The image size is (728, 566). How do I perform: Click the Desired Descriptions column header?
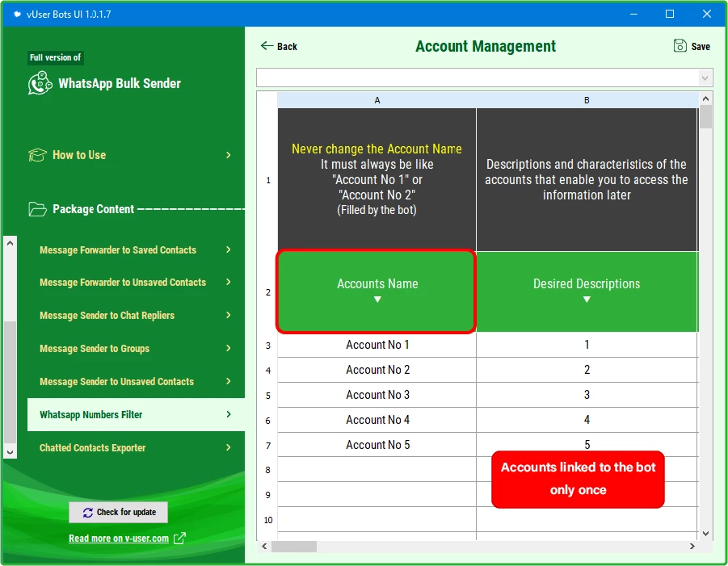point(587,291)
